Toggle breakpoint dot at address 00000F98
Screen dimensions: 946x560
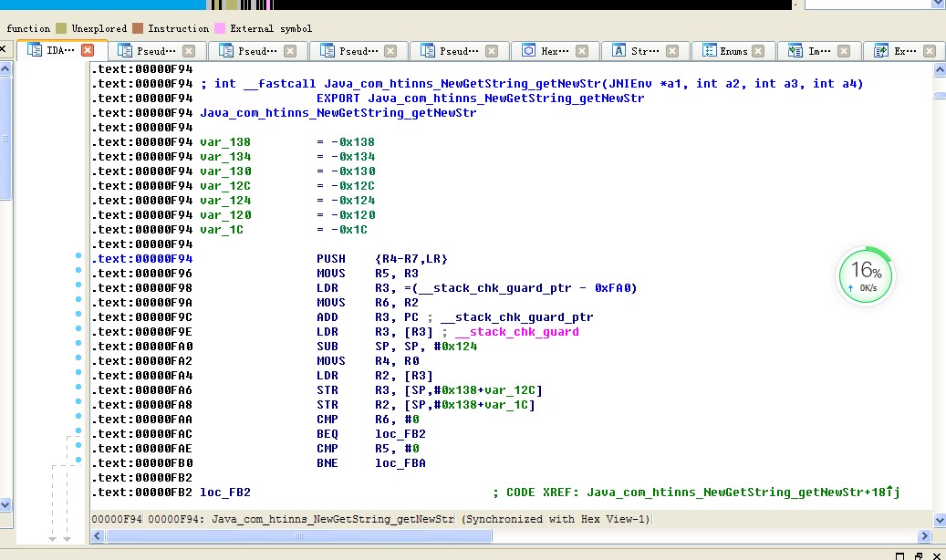click(x=78, y=285)
